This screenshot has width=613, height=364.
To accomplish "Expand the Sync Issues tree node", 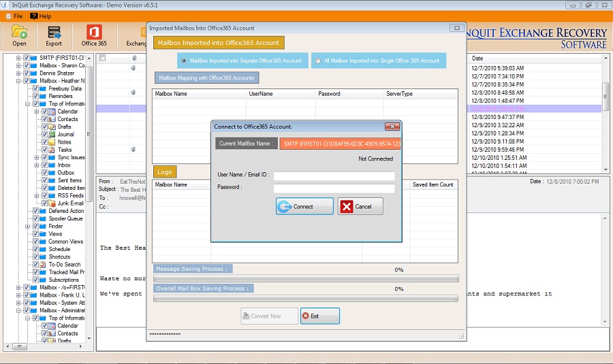I will coord(36,157).
